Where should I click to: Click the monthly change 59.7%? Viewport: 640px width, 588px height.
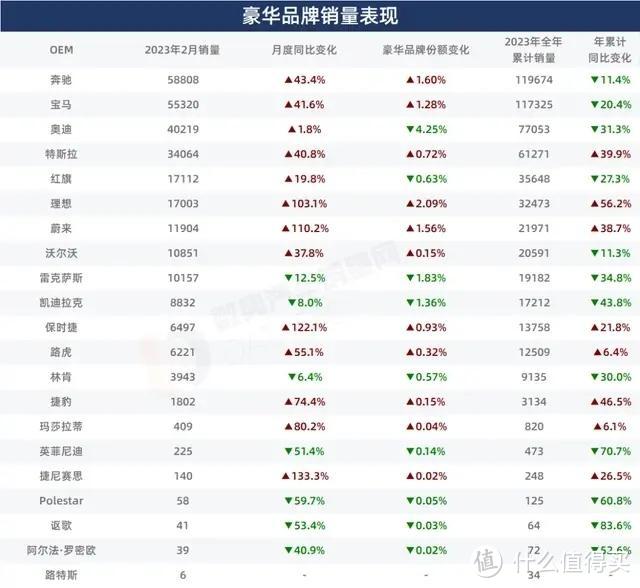[x=304, y=501]
